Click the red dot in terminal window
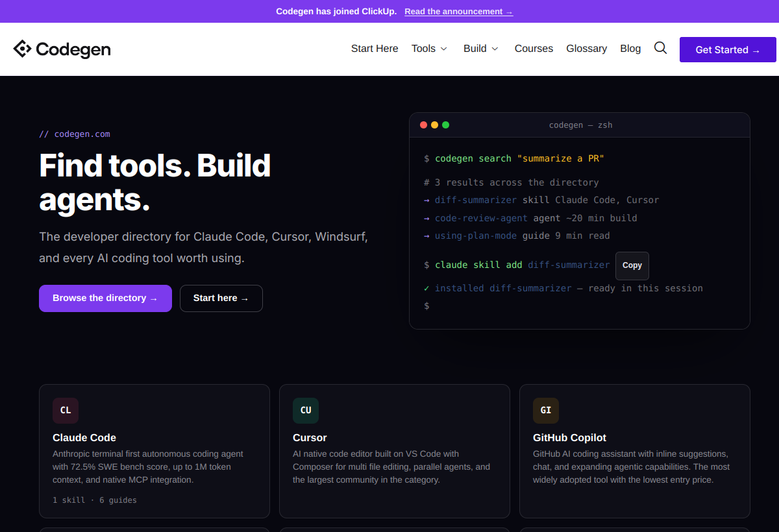The width and height of the screenshot is (779, 532). [424, 125]
